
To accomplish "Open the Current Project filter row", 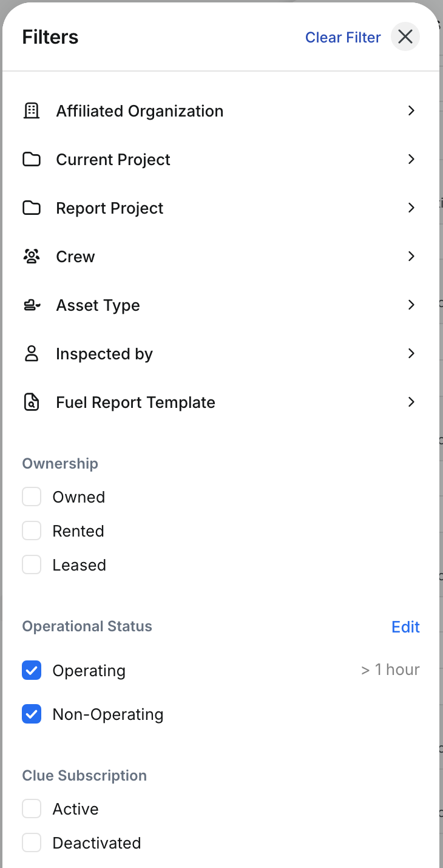I will (221, 160).
